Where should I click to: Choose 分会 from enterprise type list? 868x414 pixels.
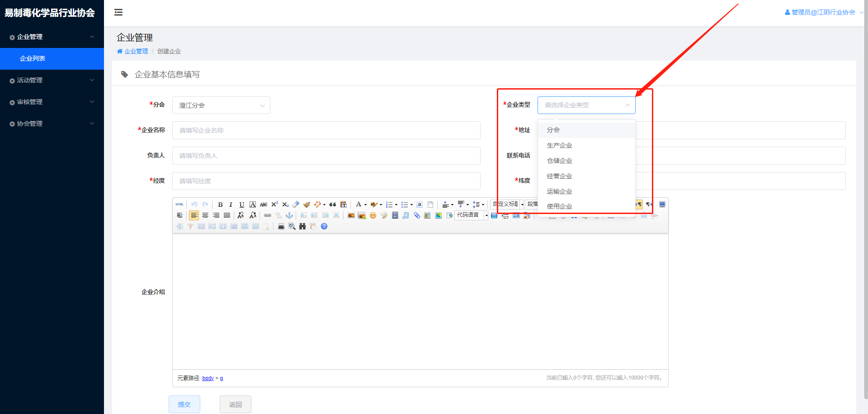pyautogui.click(x=586, y=130)
